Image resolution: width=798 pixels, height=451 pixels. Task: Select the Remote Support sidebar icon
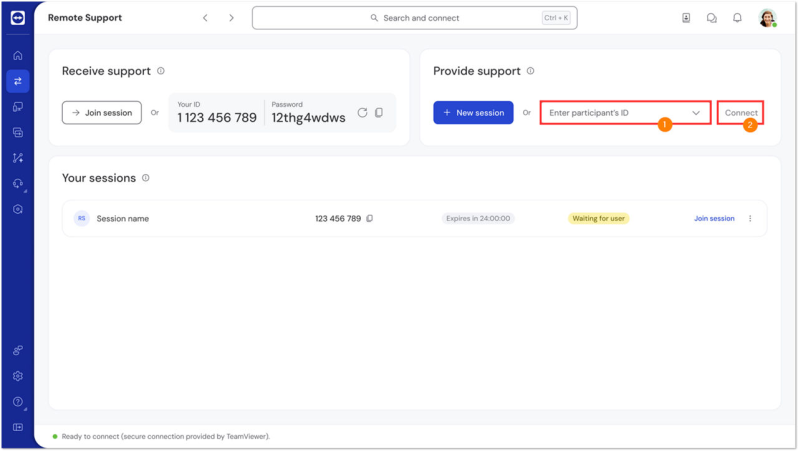[17, 81]
